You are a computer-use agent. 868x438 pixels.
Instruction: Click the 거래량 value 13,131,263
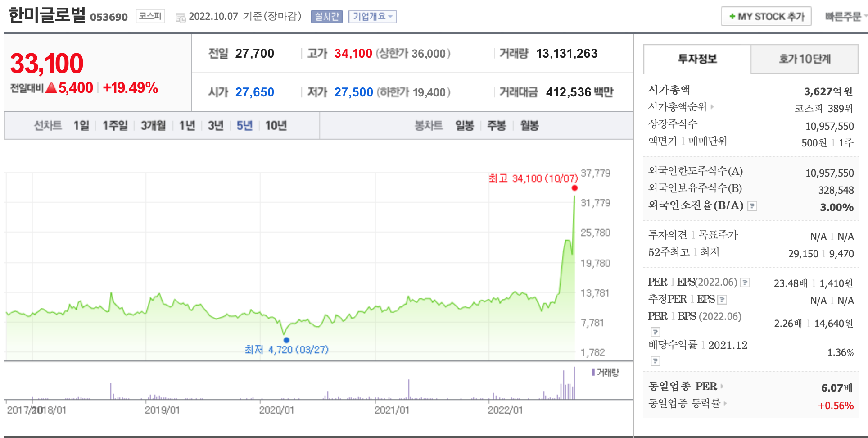coord(567,54)
